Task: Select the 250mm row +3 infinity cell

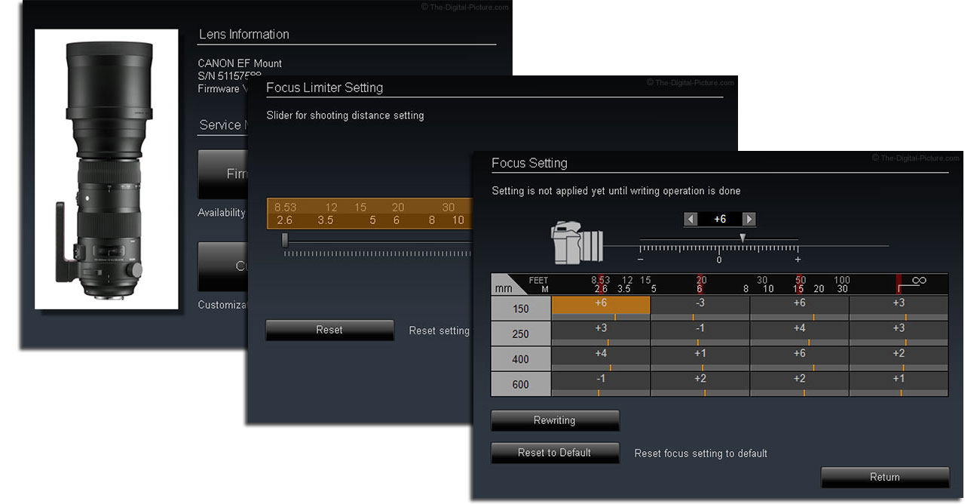Action: (x=899, y=333)
